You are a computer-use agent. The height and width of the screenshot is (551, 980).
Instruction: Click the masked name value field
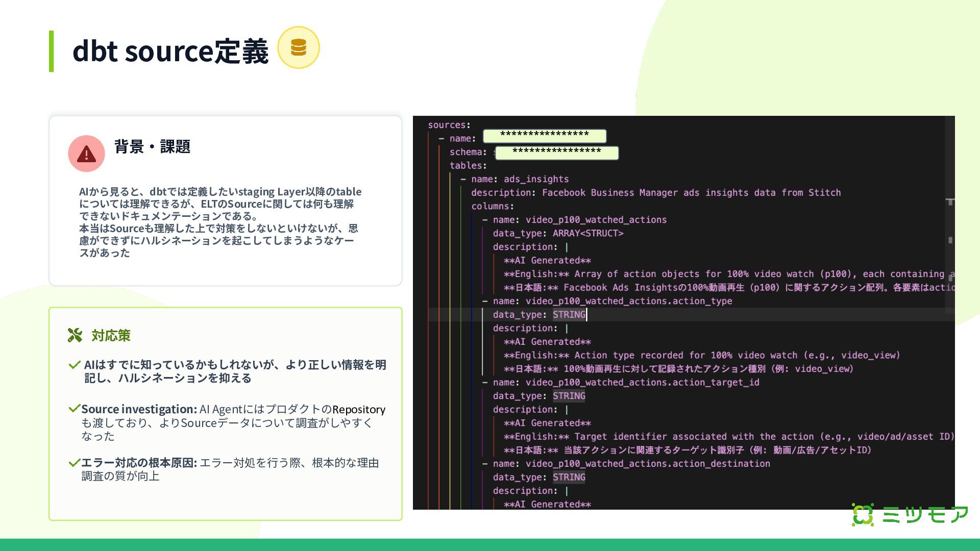545,136
